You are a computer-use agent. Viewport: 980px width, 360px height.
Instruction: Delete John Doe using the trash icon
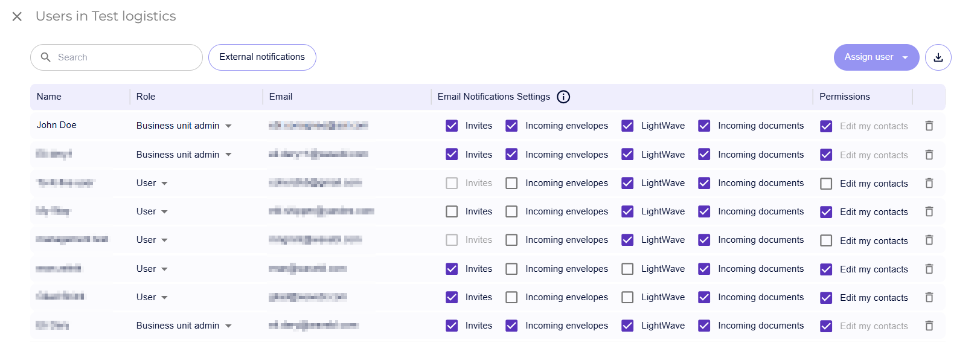click(929, 126)
